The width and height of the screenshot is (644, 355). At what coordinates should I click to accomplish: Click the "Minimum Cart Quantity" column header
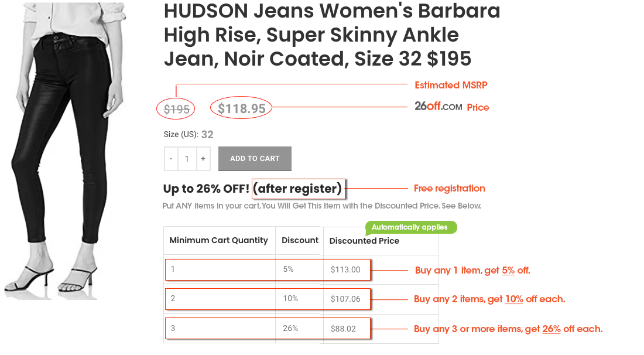click(x=218, y=240)
